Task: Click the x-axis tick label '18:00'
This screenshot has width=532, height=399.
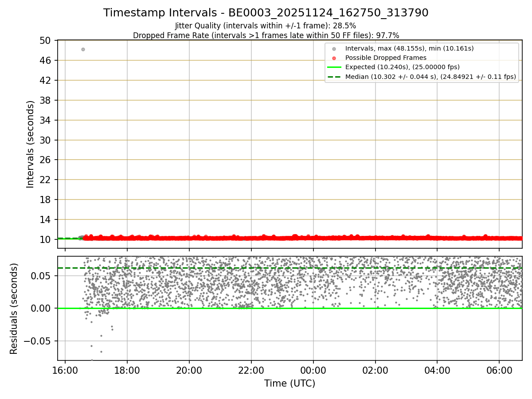Action: (127, 371)
